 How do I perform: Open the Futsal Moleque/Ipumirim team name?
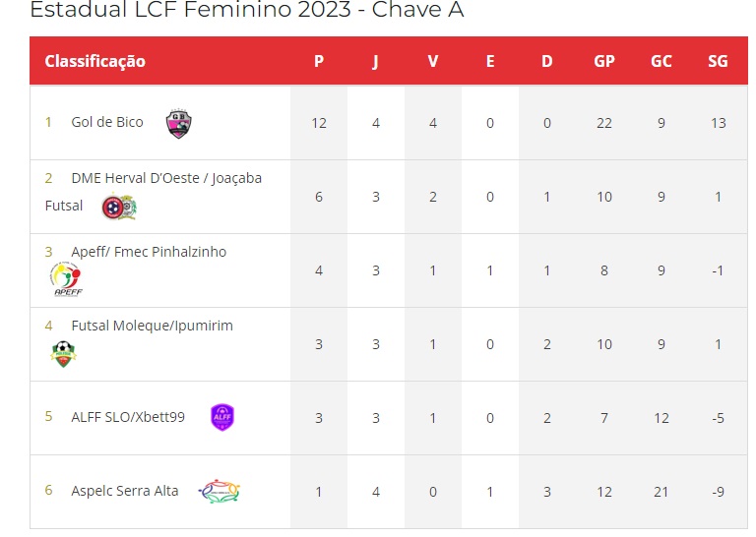pos(152,326)
